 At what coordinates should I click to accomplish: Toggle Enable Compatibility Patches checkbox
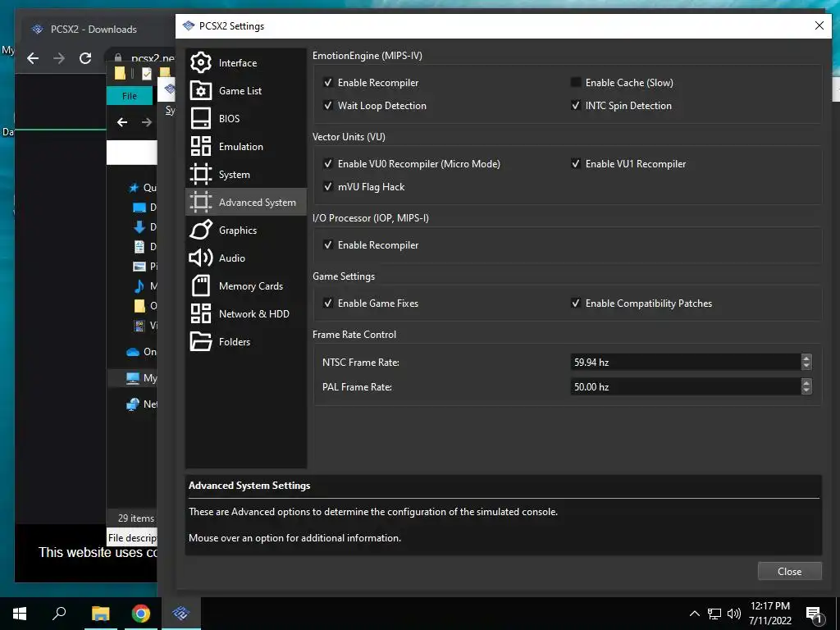point(576,304)
